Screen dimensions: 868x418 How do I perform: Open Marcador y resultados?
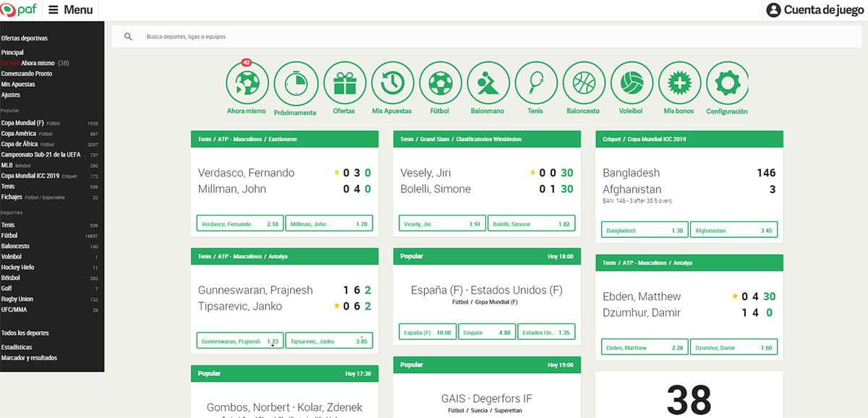point(29,358)
